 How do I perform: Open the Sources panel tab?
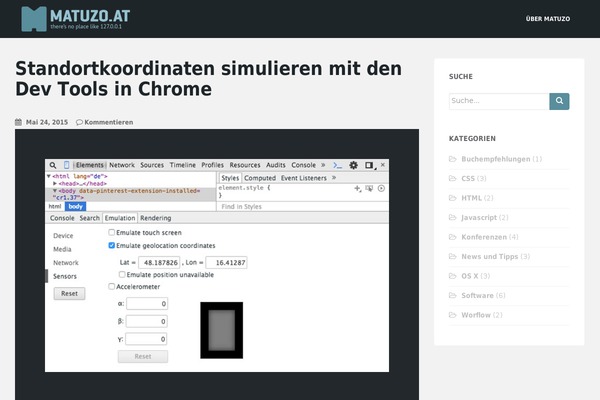point(152,165)
